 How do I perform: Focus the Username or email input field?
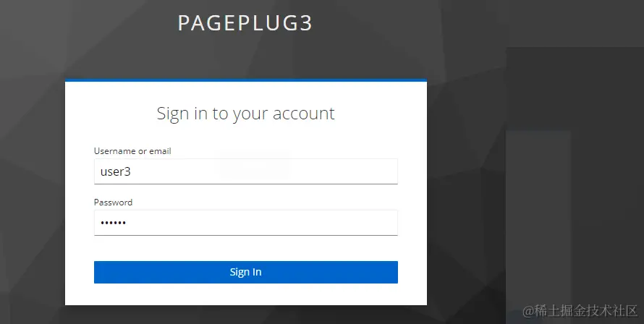[x=245, y=171]
